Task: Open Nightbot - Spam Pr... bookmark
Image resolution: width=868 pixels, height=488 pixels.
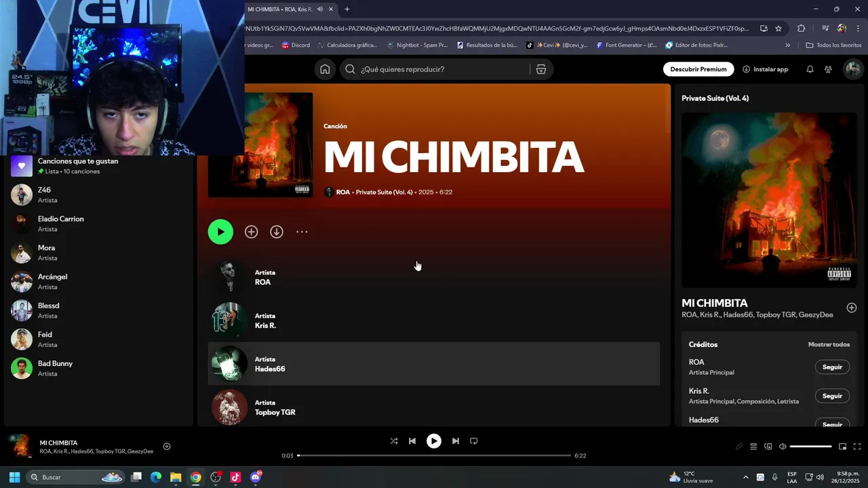Action: (x=418, y=45)
